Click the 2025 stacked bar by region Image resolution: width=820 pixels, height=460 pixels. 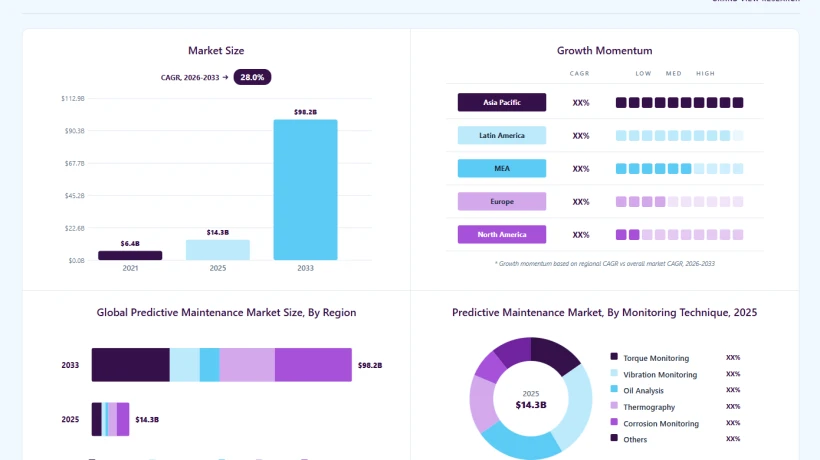tap(110, 419)
